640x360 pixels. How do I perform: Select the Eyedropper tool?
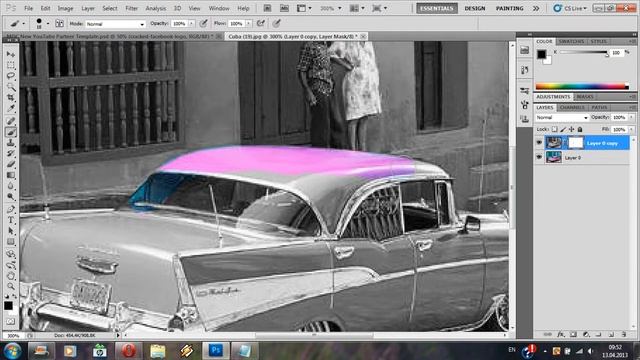11,109
